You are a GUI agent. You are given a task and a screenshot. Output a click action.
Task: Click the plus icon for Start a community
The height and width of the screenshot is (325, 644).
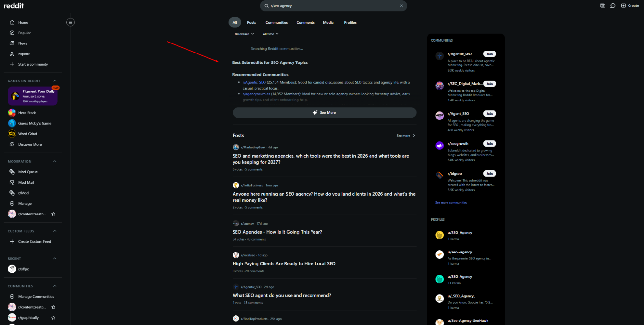[x=12, y=64]
